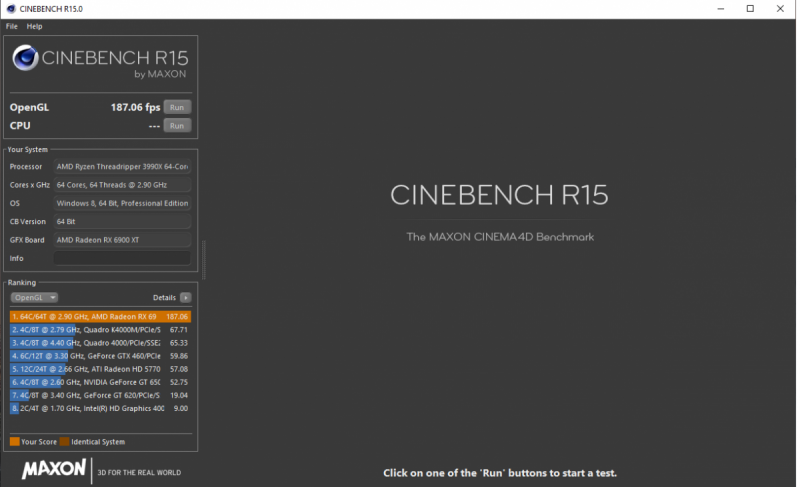Click the MAXON logo at bottom
800x487 pixels.
coord(54,469)
